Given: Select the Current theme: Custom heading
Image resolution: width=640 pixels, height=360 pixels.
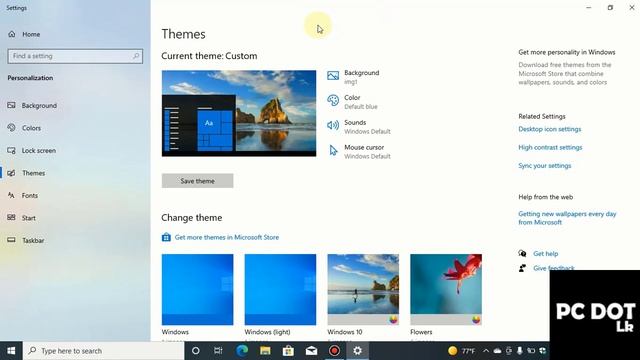Looking at the screenshot, I should [x=209, y=56].
